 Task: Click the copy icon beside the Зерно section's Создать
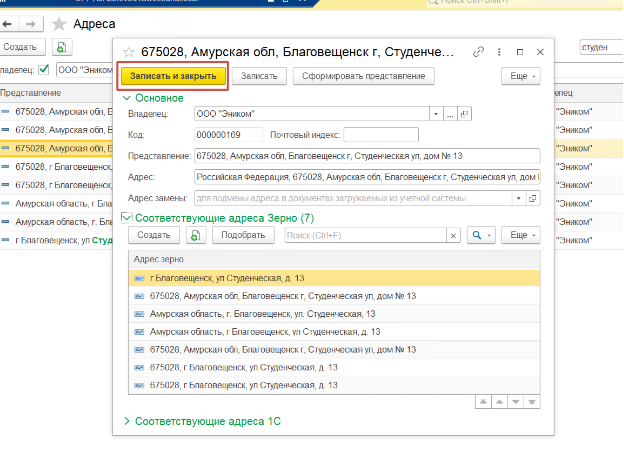196,235
